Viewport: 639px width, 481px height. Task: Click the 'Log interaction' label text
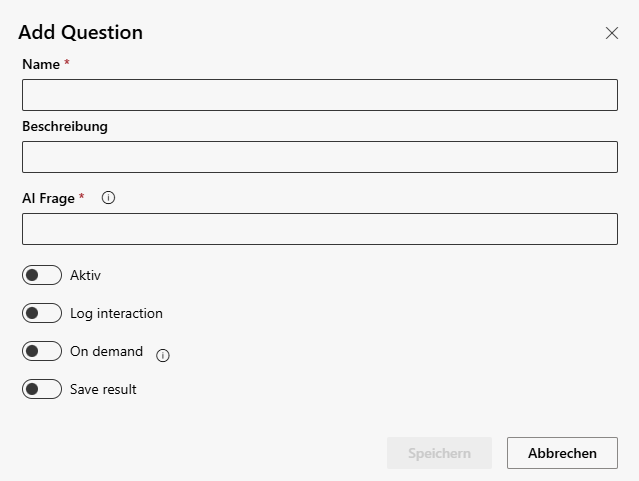pyautogui.click(x=116, y=313)
